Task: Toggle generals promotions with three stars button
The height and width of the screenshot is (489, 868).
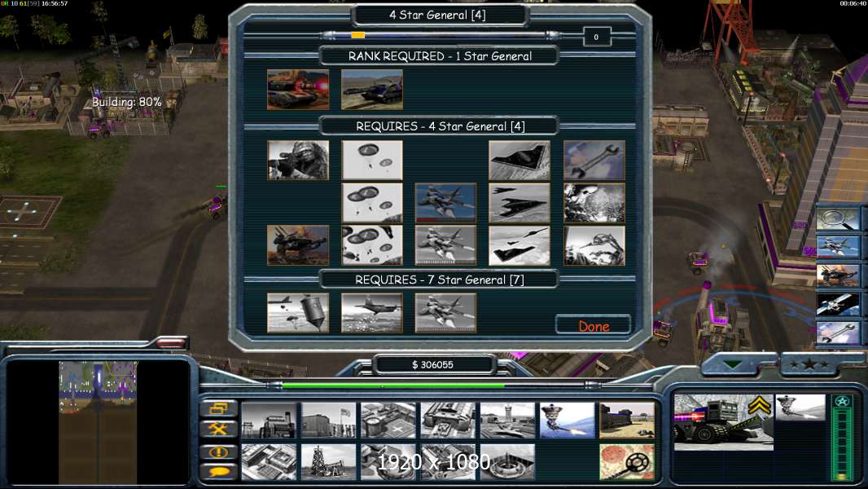Action: (810, 364)
